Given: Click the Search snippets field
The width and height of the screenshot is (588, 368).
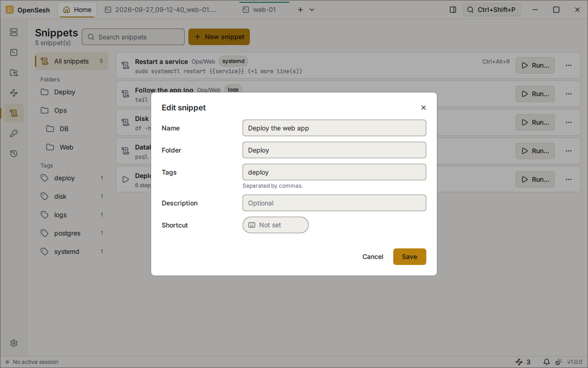Looking at the screenshot, I should coord(133,37).
